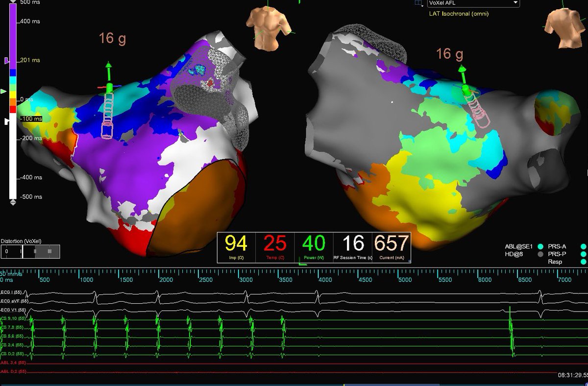Click the 16 g contact force label, right view

(450, 54)
